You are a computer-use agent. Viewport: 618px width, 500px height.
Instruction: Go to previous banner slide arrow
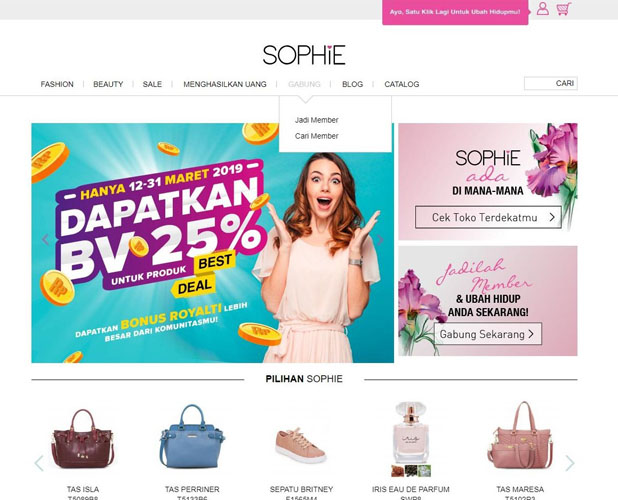pyautogui.click(x=45, y=240)
